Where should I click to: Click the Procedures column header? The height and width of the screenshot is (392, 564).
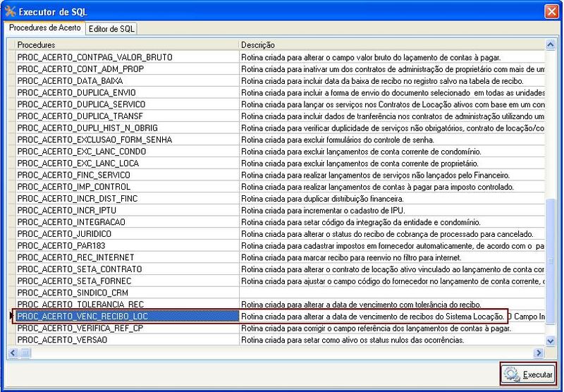click(127, 44)
